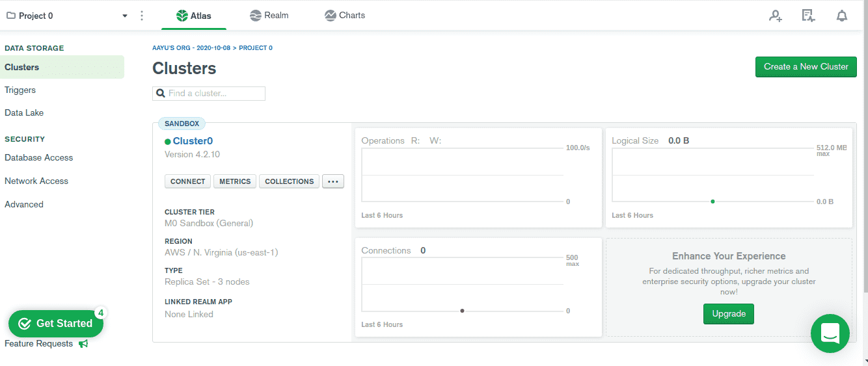868x366 pixels.
Task: Open the invite user icon in header
Action: coord(775,16)
